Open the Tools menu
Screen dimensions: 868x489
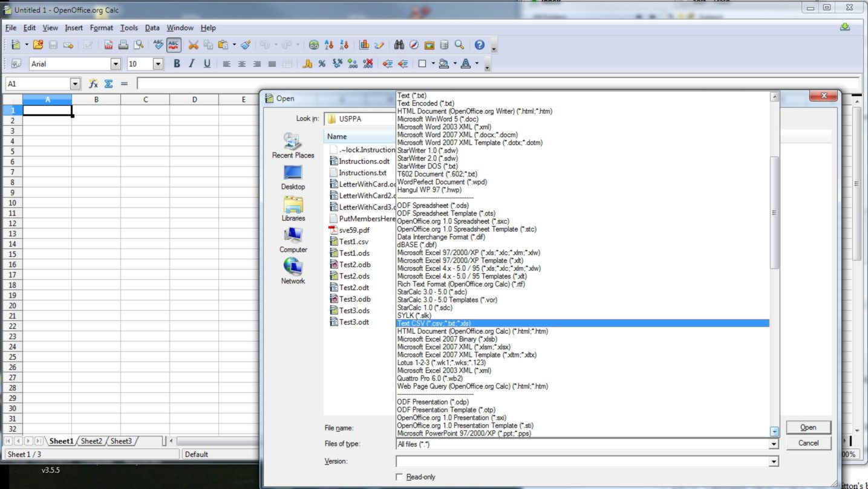pos(129,28)
